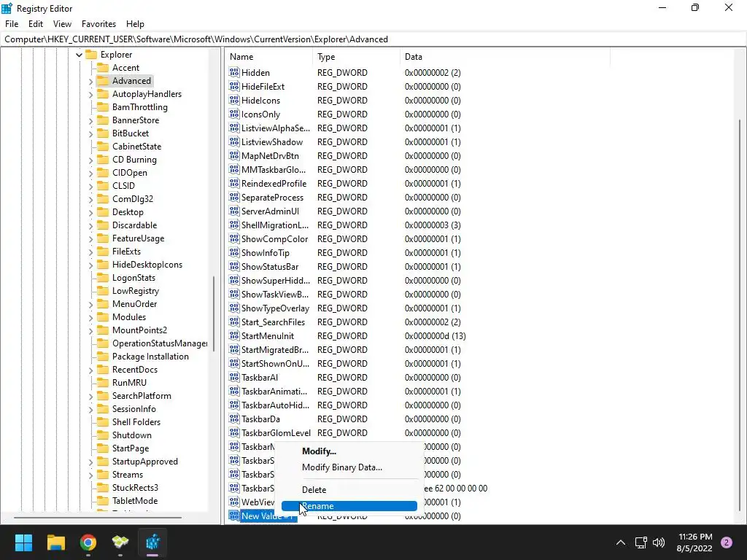Screen dimensions: 747x560
Task: Choose Rename from the context menu
Action: 349,506
